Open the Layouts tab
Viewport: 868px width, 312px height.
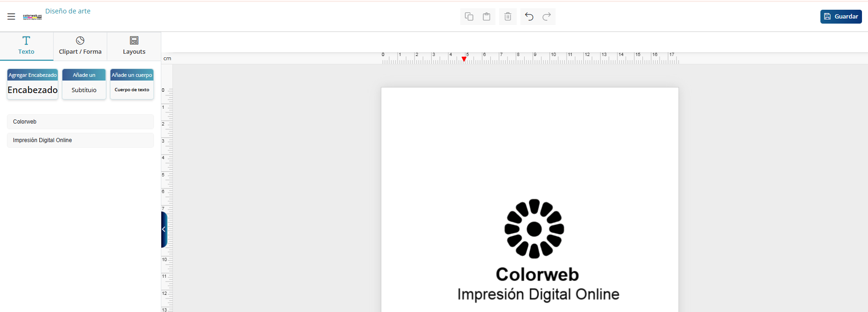134,46
